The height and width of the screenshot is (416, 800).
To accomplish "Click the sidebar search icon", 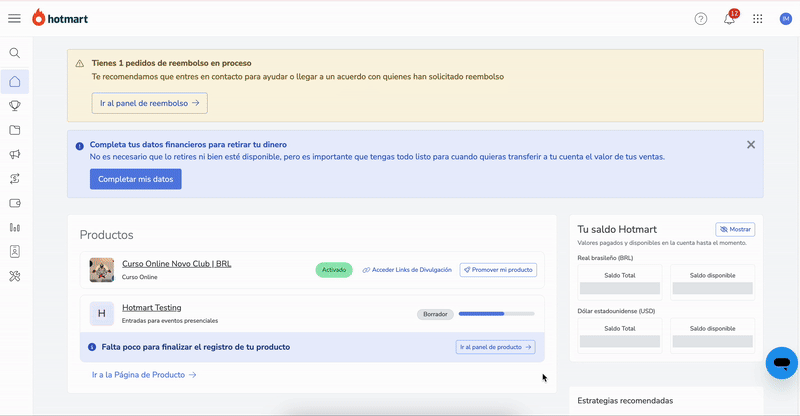I will click(x=15, y=53).
